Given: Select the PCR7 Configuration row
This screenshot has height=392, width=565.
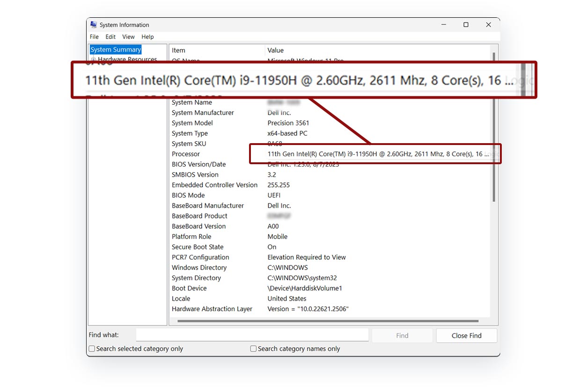Looking at the screenshot, I should click(330, 257).
